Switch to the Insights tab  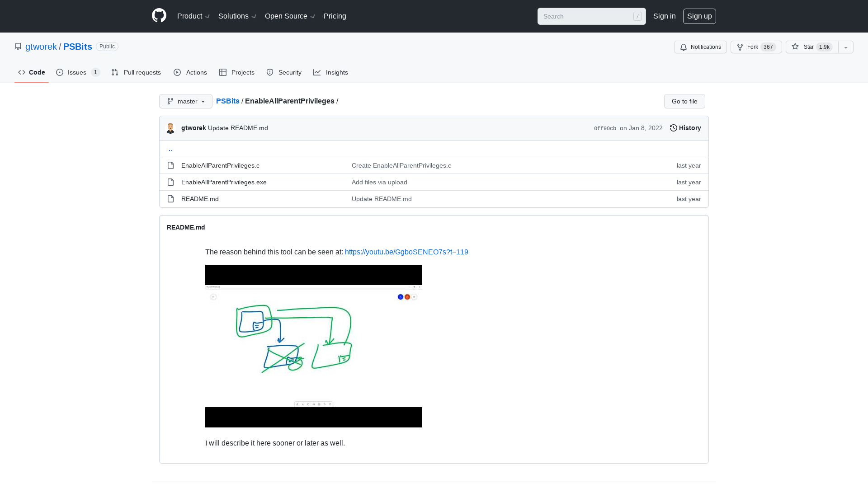(331, 72)
